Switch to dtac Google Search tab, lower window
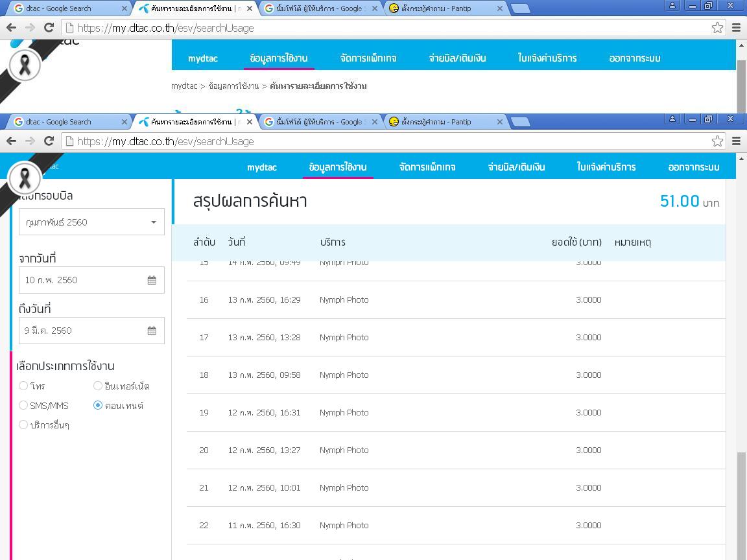 (x=67, y=122)
